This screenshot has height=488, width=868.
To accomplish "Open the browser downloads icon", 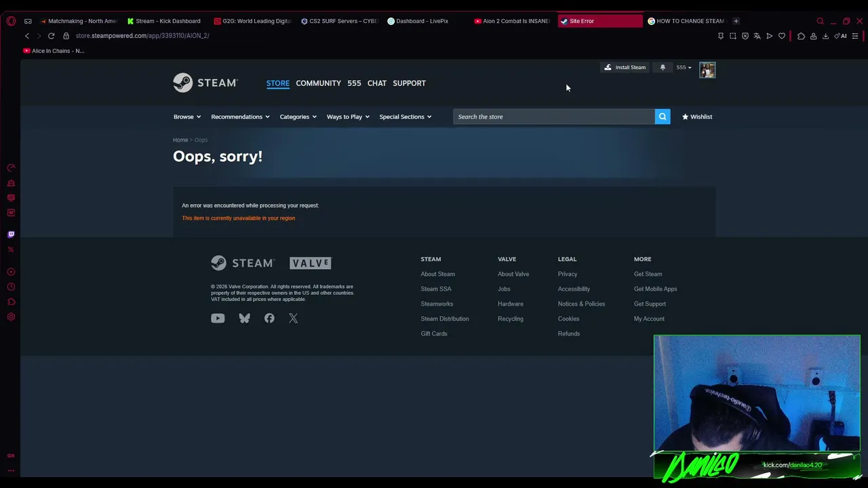I will (x=825, y=36).
